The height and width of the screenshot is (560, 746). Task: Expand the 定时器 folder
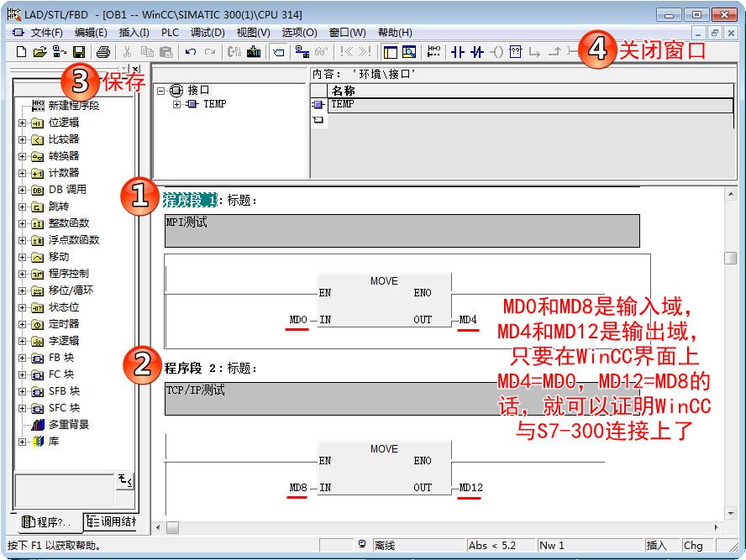[22, 324]
